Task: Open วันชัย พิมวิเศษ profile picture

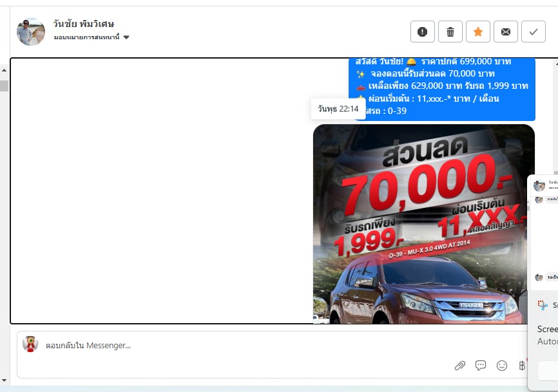Action: [x=31, y=32]
